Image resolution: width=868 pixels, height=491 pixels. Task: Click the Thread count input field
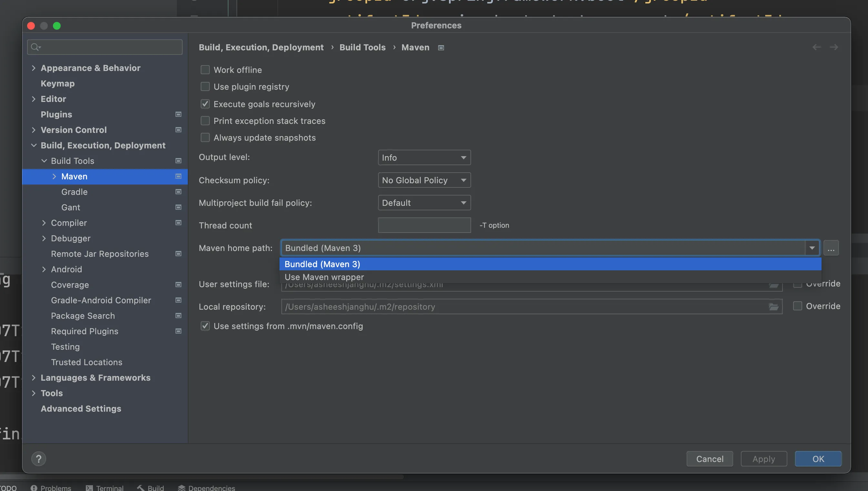coord(424,225)
